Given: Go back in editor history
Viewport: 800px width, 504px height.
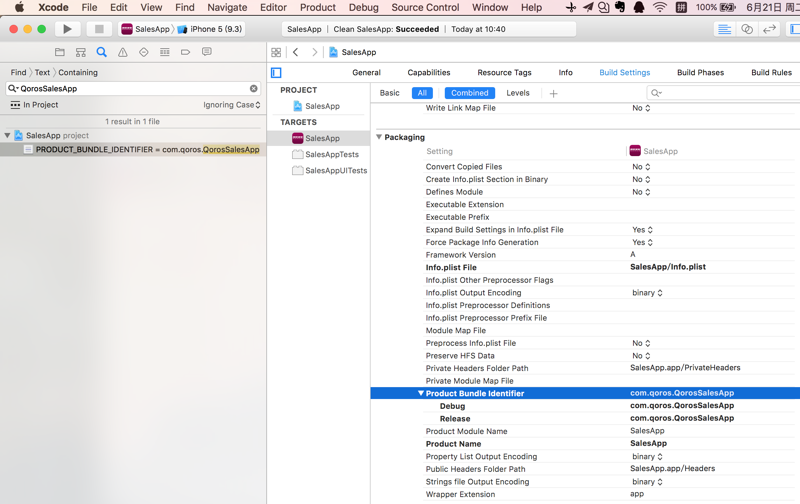Looking at the screenshot, I should (295, 52).
